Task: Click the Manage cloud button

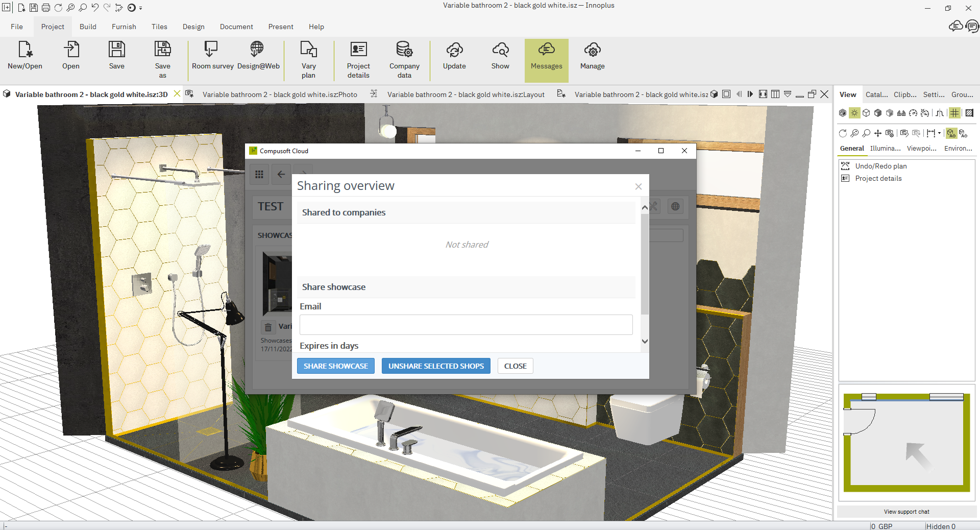Action: pyautogui.click(x=592, y=56)
